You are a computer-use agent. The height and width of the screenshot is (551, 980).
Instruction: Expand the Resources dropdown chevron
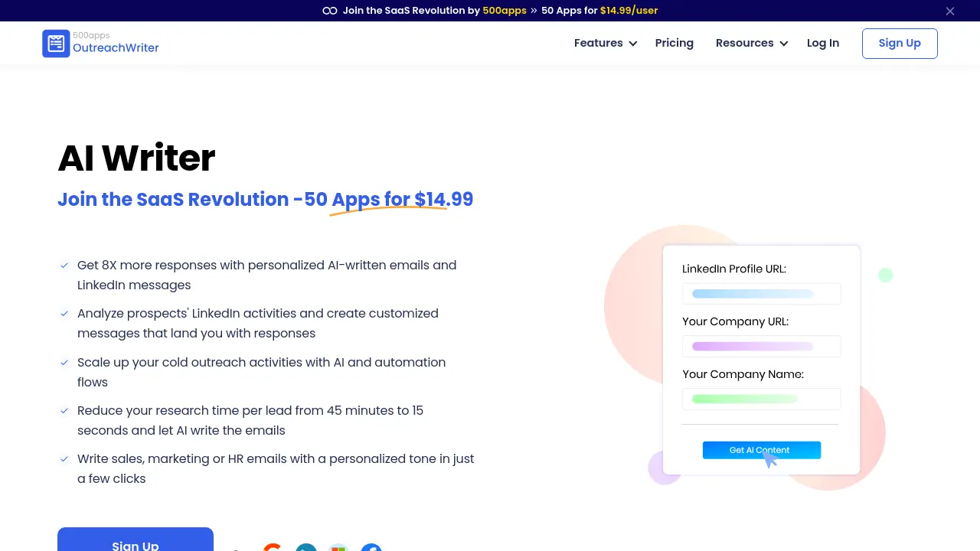pos(784,44)
